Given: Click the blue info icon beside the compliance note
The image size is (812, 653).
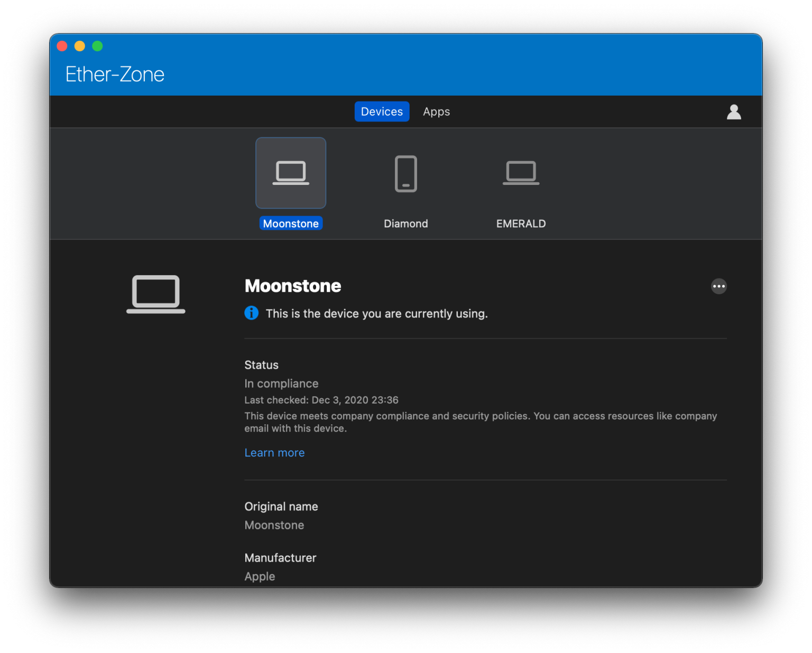Looking at the screenshot, I should click(251, 313).
